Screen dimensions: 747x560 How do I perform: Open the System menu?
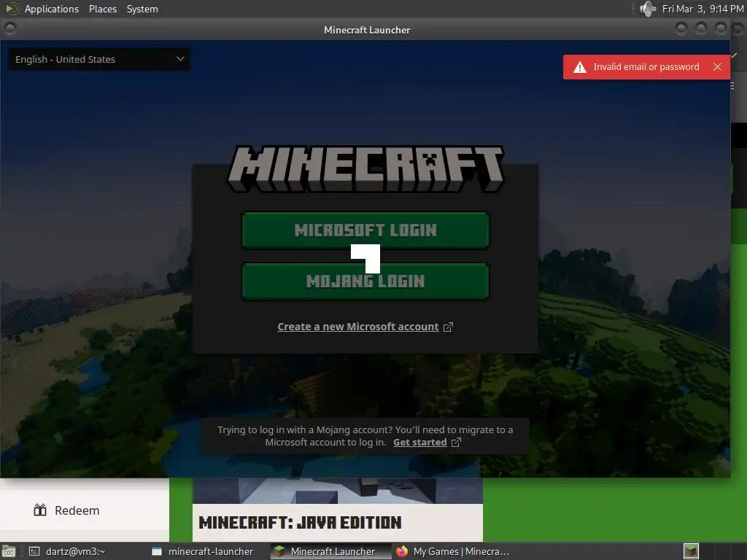(142, 9)
